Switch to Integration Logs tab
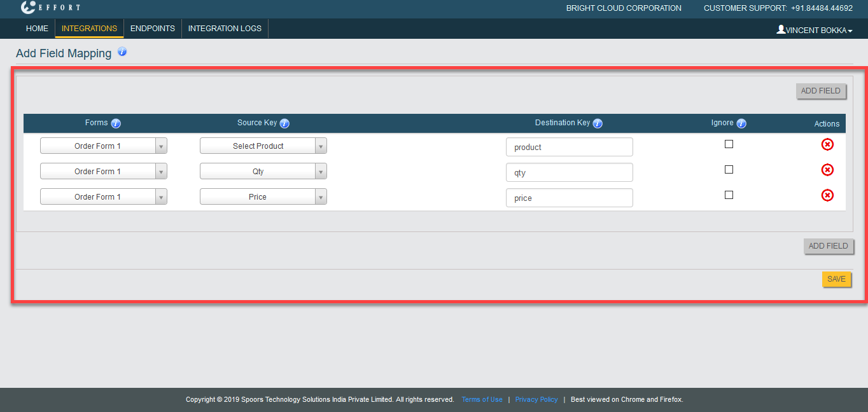The image size is (868, 412). click(x=225, y=29)
